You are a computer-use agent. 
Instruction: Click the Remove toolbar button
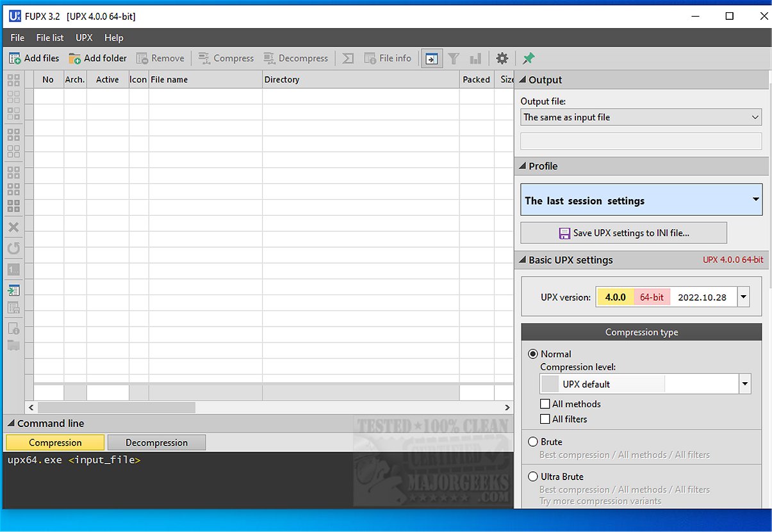(160, 58)
